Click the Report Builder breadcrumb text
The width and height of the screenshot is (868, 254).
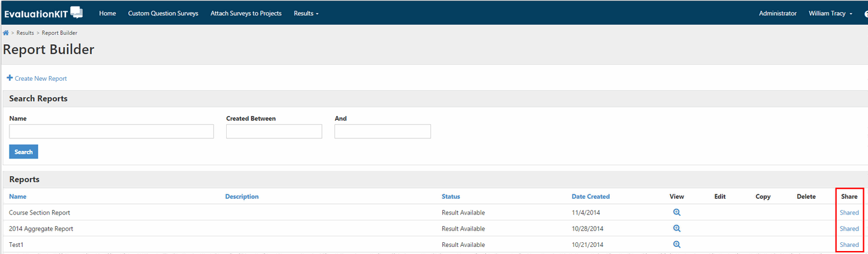59,33
